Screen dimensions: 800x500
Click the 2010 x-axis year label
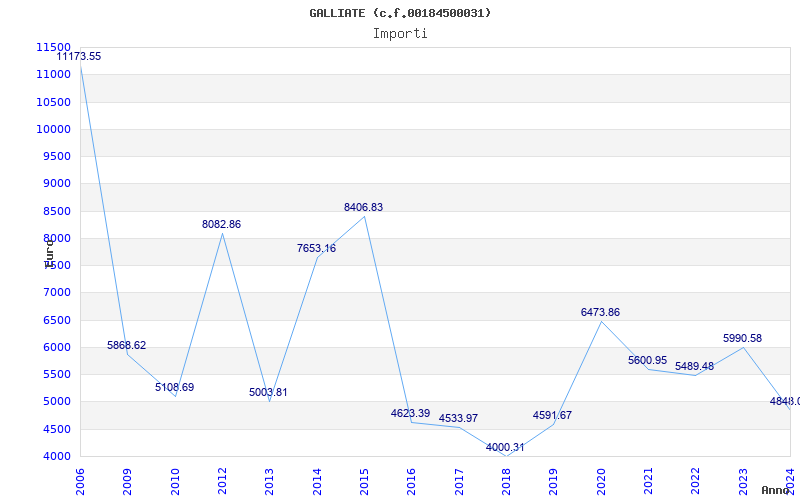click(175, 482)
